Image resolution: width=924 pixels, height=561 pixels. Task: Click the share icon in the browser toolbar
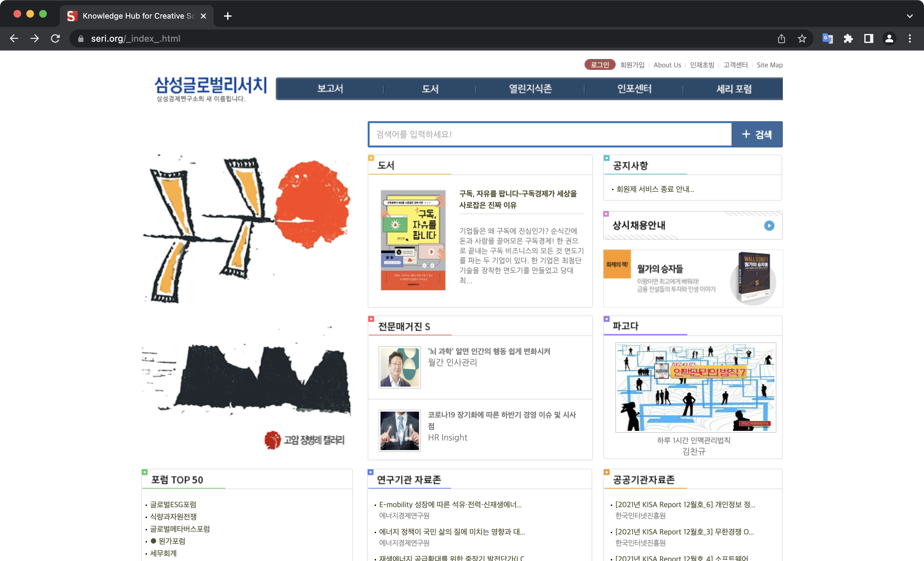[x=782, y=38]
